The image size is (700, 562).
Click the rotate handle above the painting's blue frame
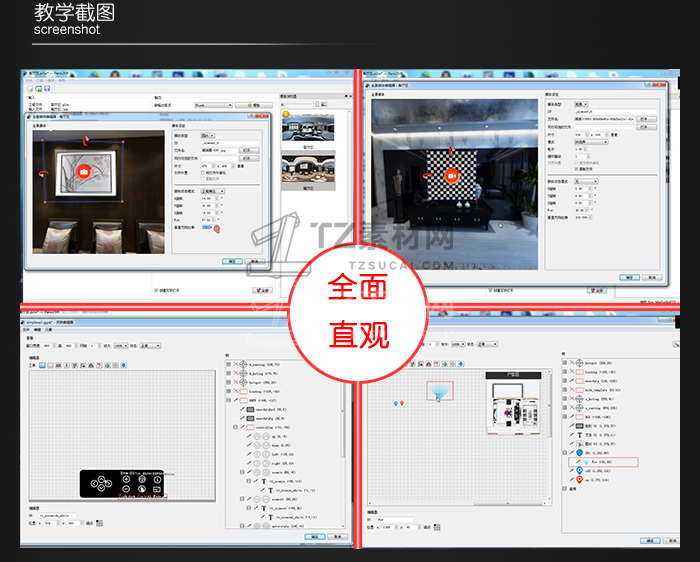(x=85, y=141)
